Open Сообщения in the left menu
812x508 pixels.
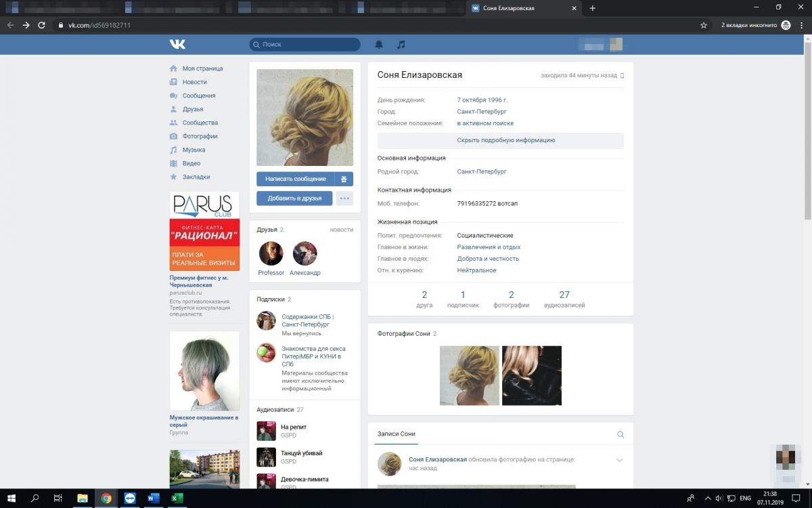[198, 96]
